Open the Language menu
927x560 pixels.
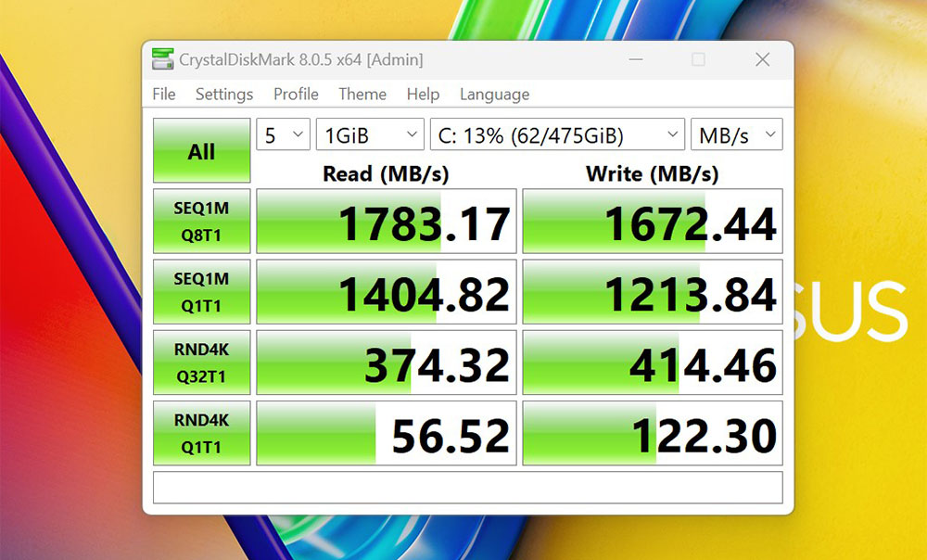pos(494,94)
